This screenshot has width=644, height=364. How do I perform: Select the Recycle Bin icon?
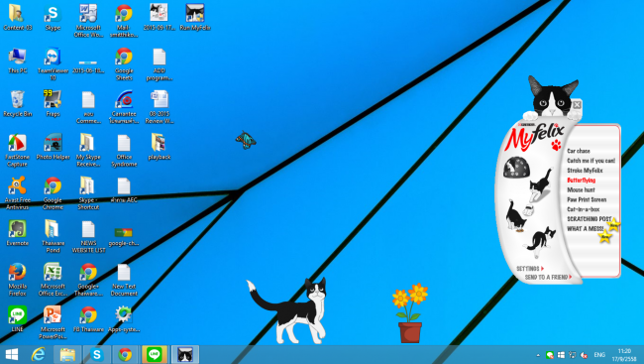(17, 104)
